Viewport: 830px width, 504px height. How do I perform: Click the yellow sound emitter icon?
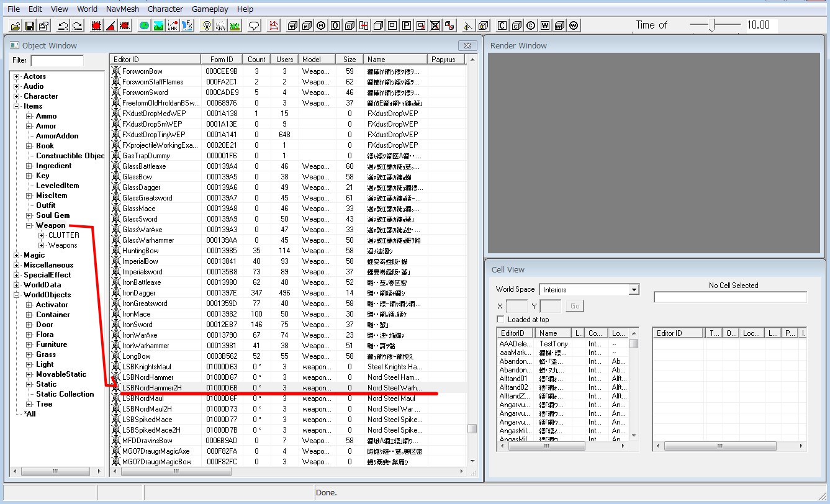tap(468, 25)
